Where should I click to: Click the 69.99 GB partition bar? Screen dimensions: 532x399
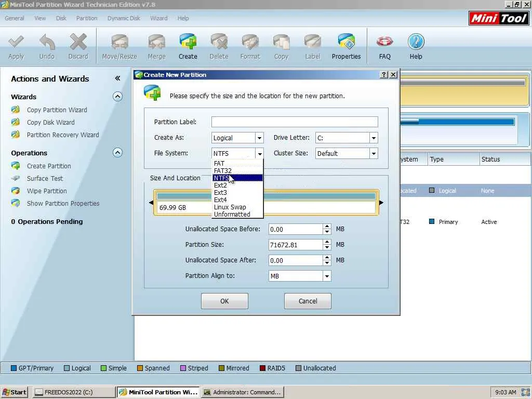(x=267, y=203)
